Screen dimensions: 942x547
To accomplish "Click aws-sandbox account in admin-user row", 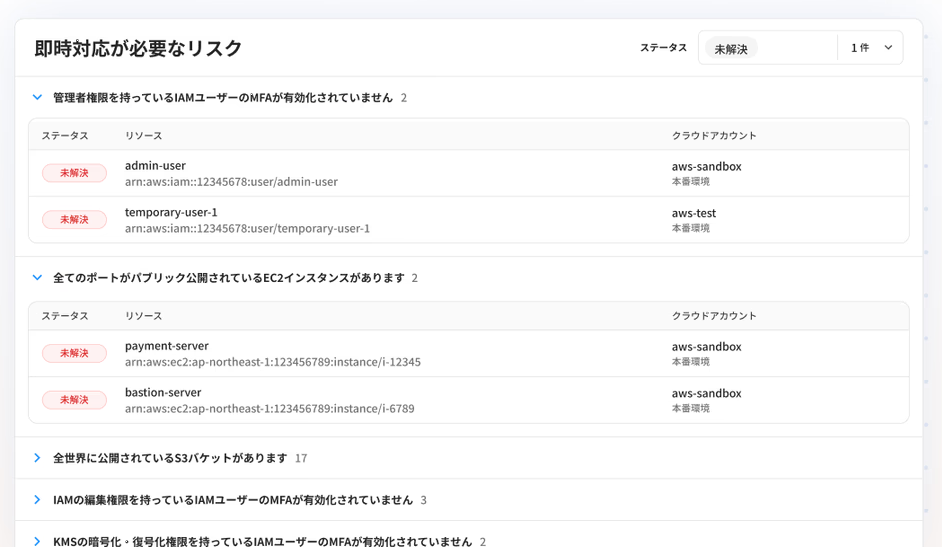I will (x=706, y=166).
